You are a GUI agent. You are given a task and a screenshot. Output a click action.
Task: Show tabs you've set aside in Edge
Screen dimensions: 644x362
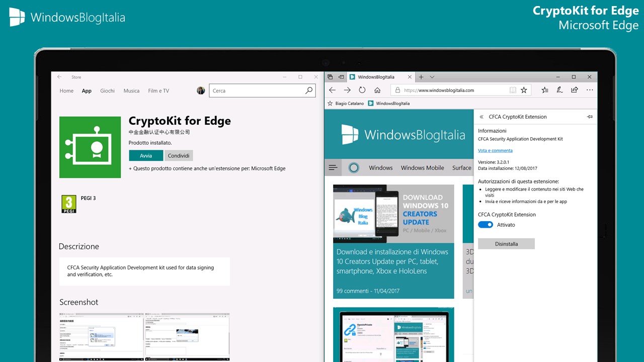[x=330, y=77]
